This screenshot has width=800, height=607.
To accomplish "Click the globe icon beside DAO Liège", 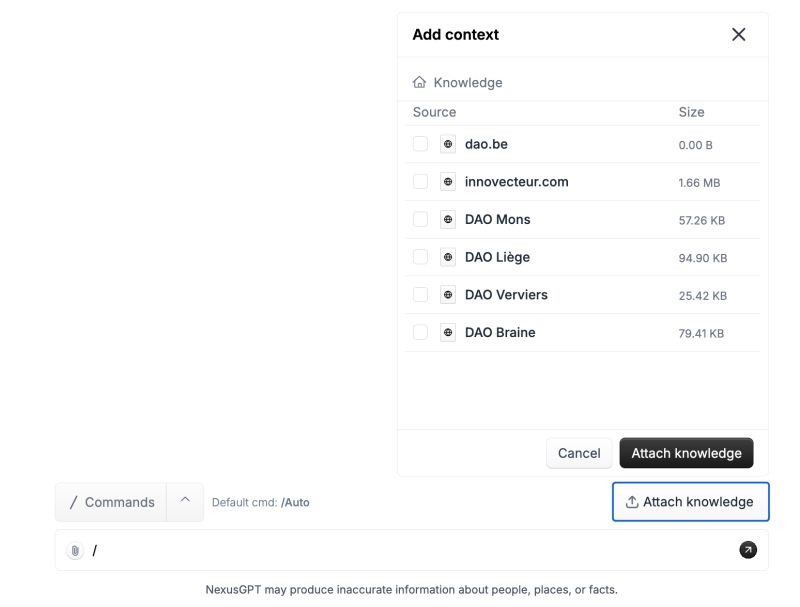I will 448,257.
